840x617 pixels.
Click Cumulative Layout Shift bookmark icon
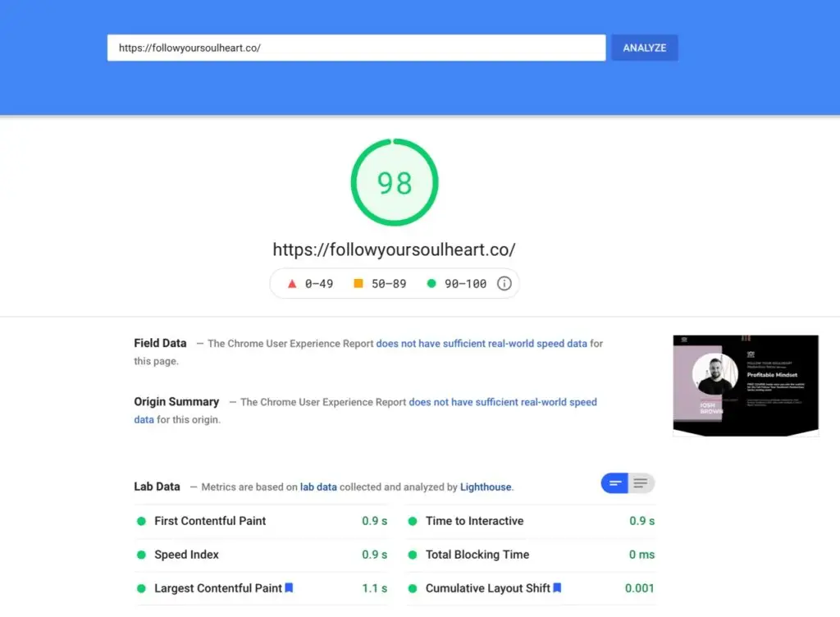[x=557, y=587]
